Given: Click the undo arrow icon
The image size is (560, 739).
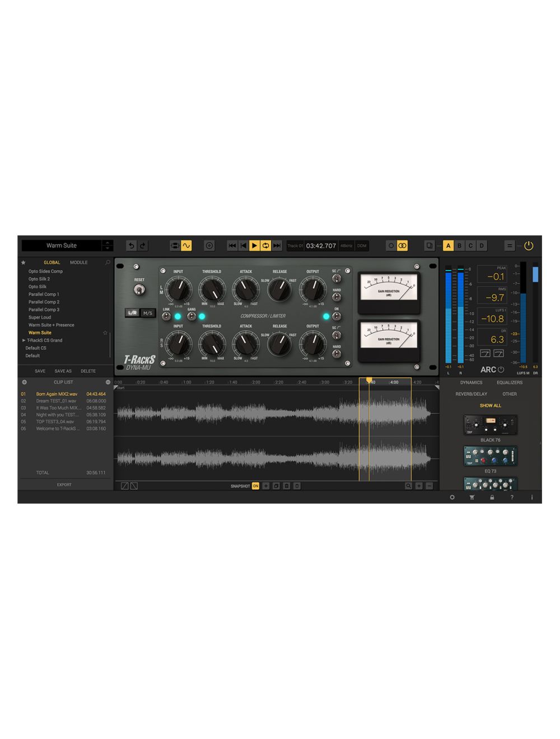Looking at the screenshot, I should coord(130,245).
